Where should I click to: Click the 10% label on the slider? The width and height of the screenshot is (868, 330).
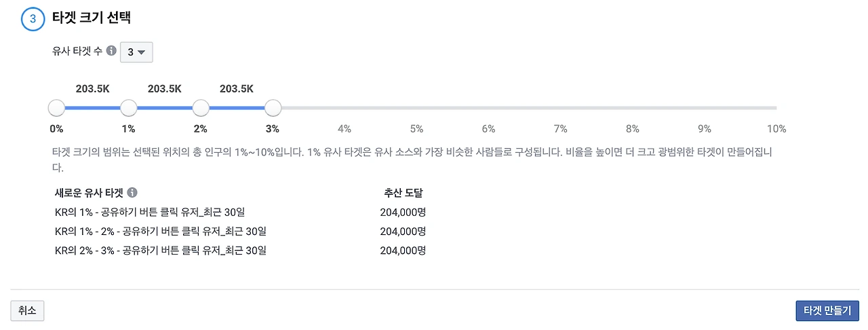point(776,129)
